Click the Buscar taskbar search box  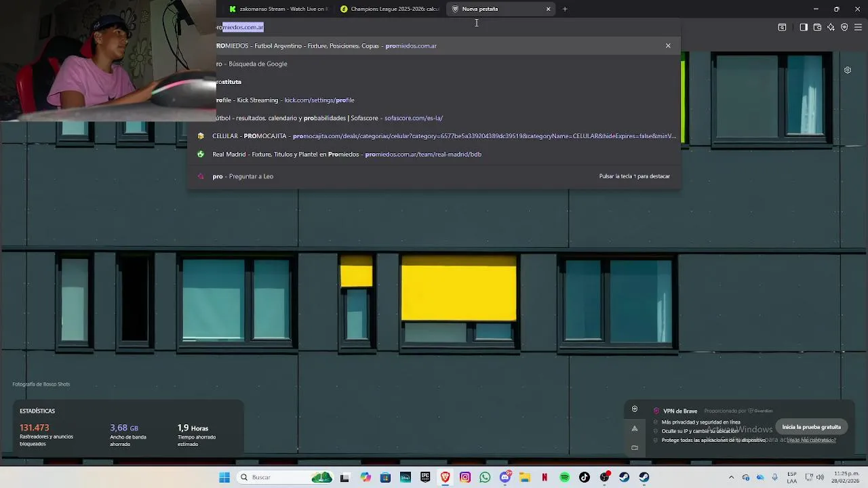tap(285, 477)
